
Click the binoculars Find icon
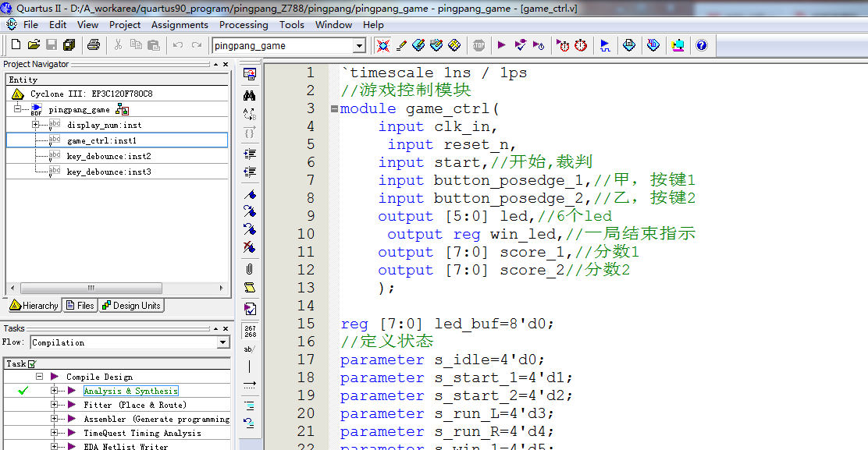pyautogui.click(x=250, y=95)
